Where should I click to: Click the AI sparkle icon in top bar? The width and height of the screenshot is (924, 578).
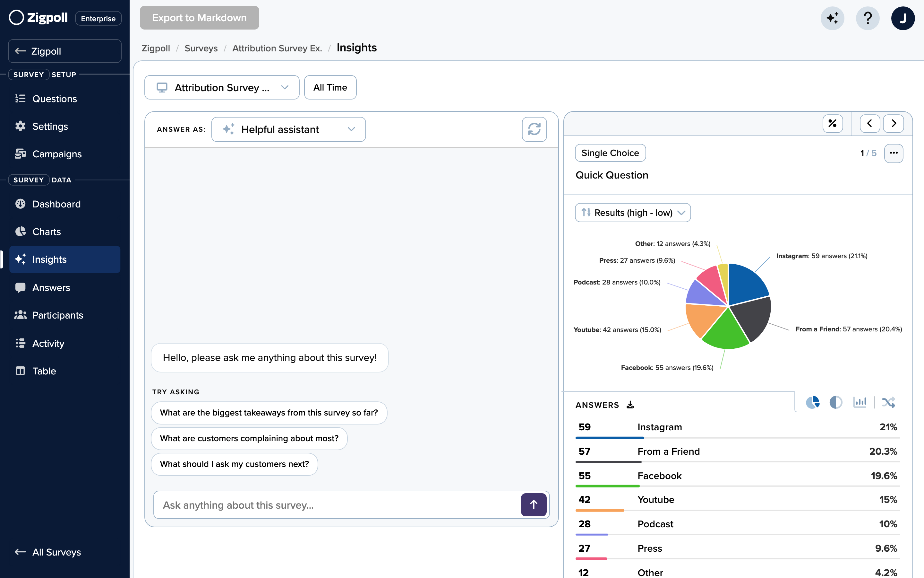point(832,18)
